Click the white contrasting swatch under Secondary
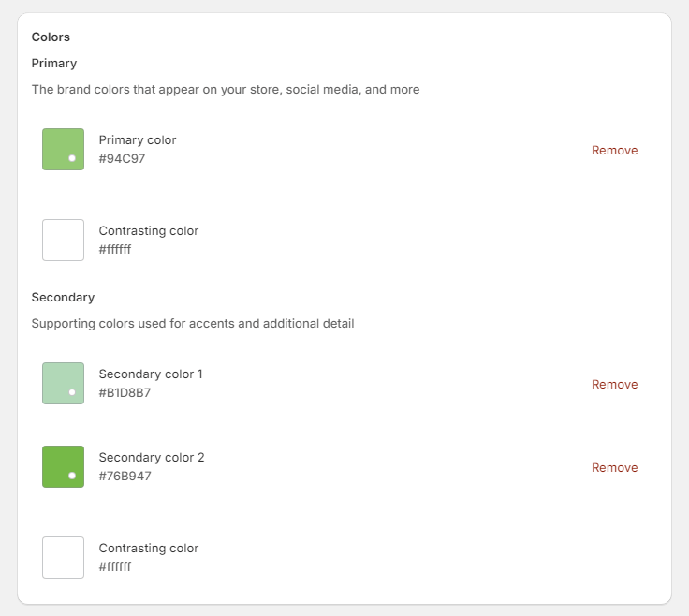This screenshot has width=689, height=616. 63,558
